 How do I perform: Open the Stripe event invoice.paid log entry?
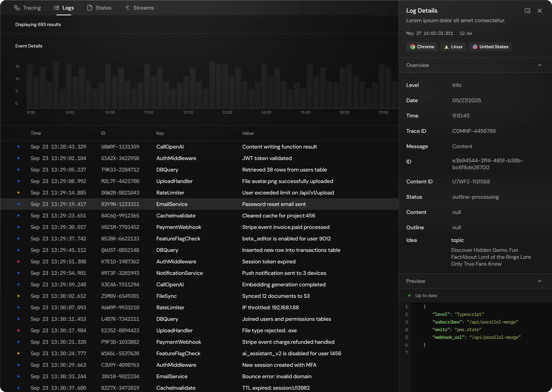pyautogui.click(x=286, y=227)
